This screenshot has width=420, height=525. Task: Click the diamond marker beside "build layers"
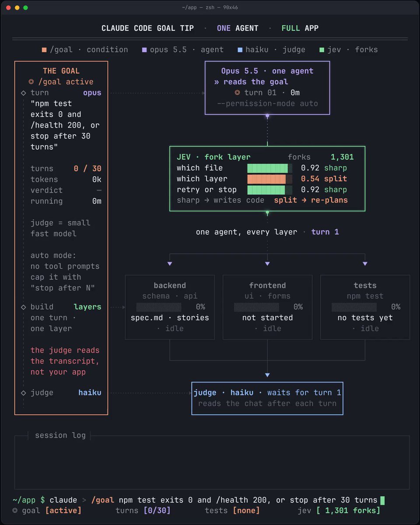tap(23, 307)
